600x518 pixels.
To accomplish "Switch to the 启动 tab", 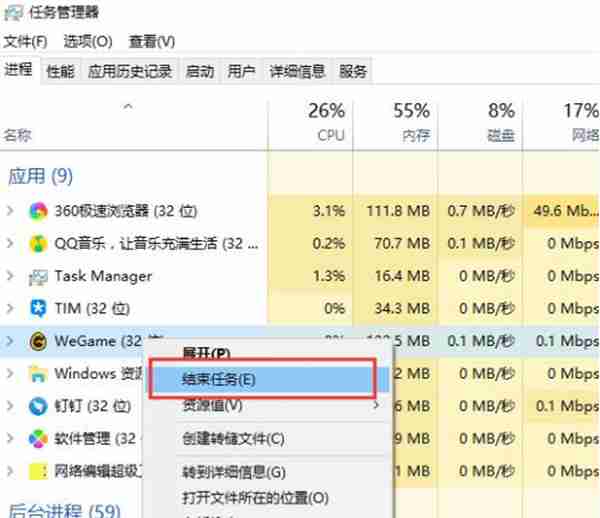I will (200, 71).
